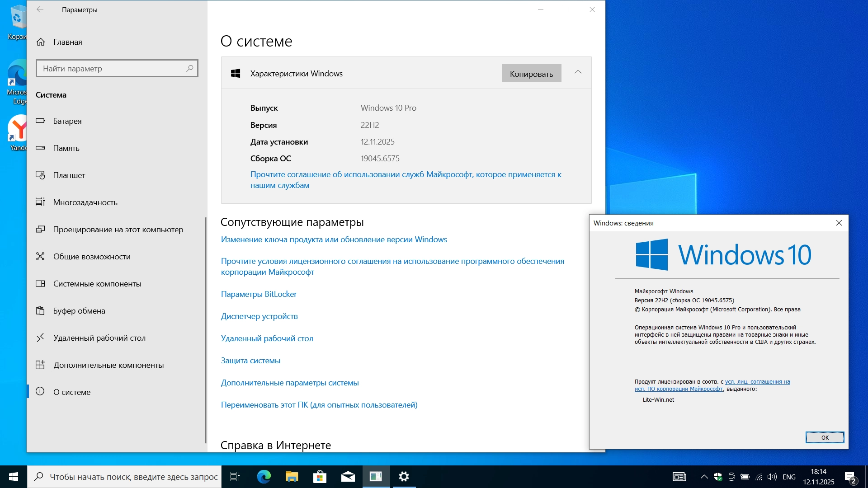Viewport: 868px width, 488px height.
Task: Open the Батарея settings page
Action: click(x=67, y=121)
